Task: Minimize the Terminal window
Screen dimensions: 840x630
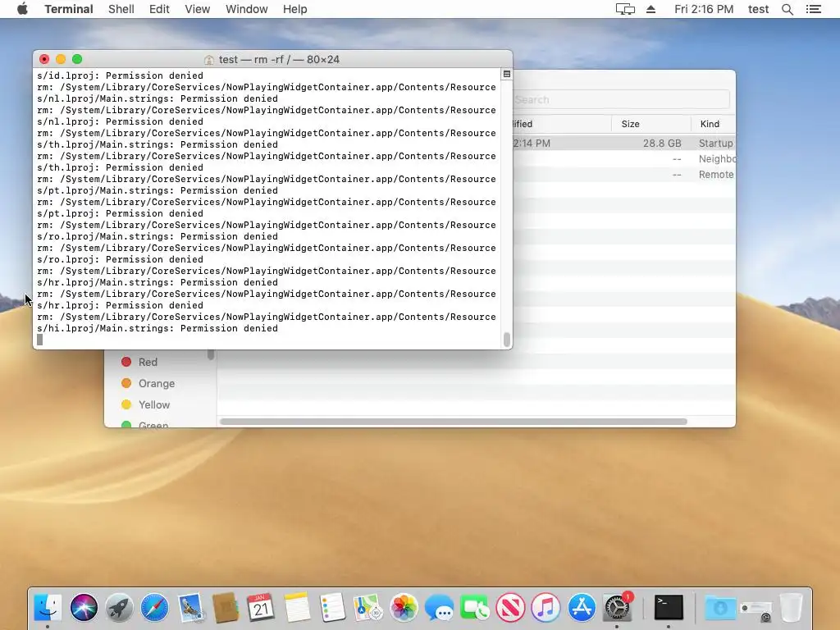Action: pyautogui.click(x=61, y=59)
